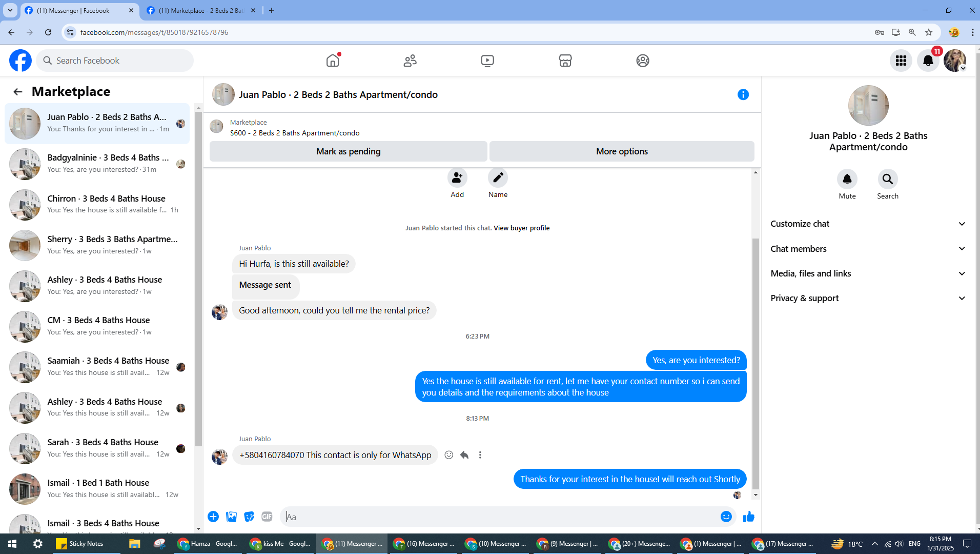
Task: Open Video (Watch) icon in top navigation
Action: [x=487, y=61]
